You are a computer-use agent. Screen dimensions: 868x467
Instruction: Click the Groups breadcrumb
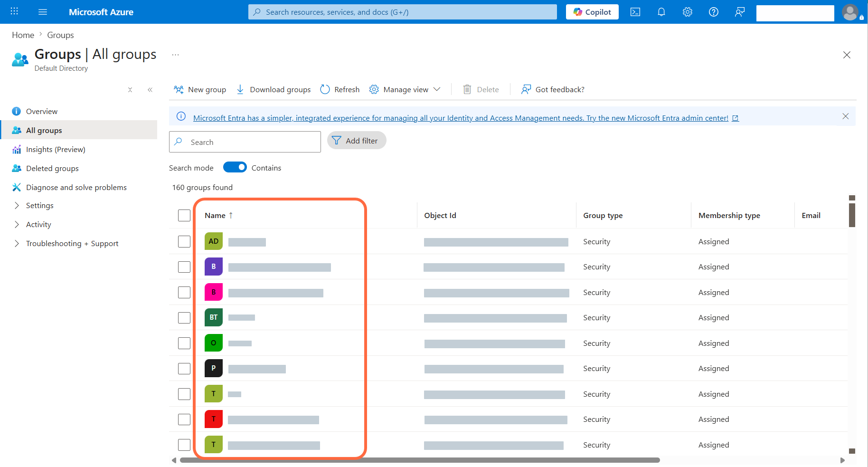pos(60,35)
